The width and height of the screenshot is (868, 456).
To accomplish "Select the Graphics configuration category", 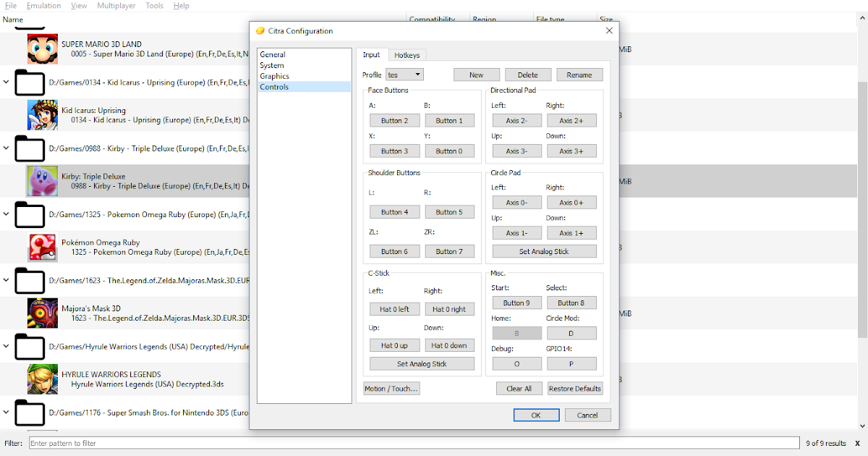I will point(273,76).
